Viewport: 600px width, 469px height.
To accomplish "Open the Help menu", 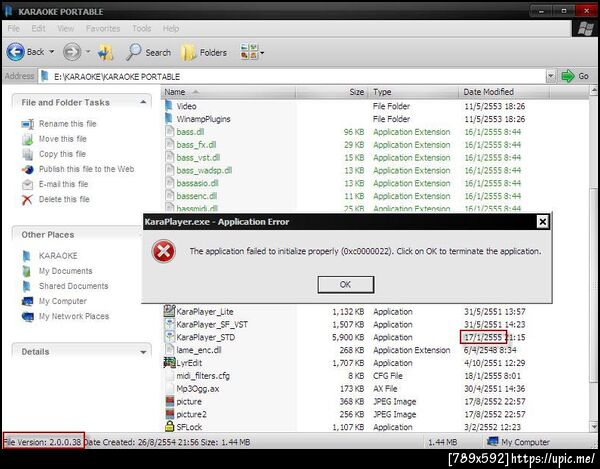I will (171, 28).
